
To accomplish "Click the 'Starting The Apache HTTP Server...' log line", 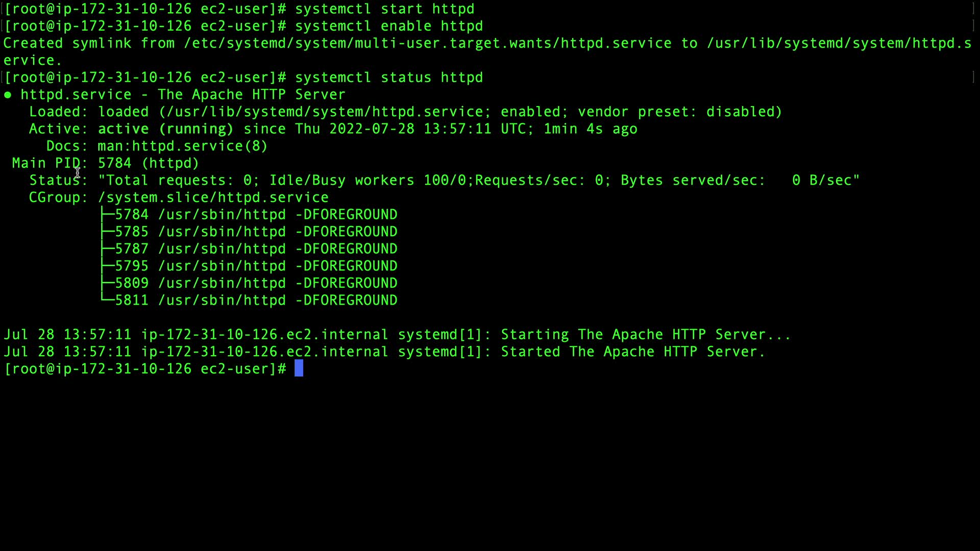I will [x=645, y=335].
